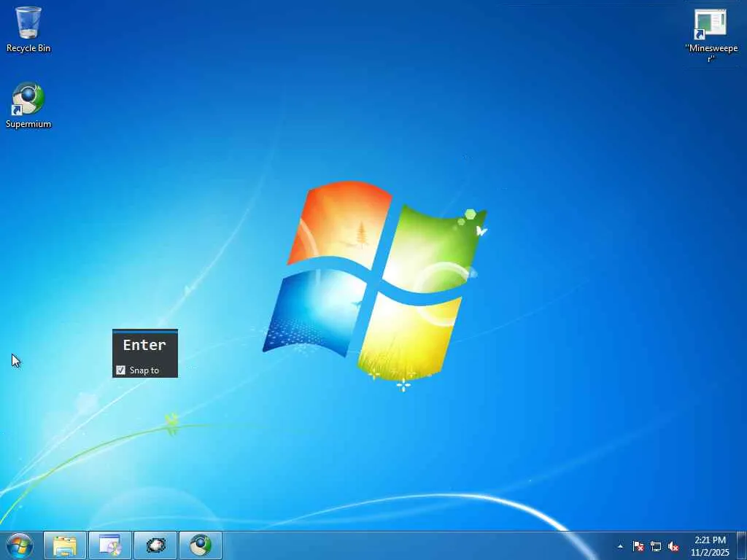747x560 pixels.
Task: Open the muted volume tray icon
Action: [673, 546]
